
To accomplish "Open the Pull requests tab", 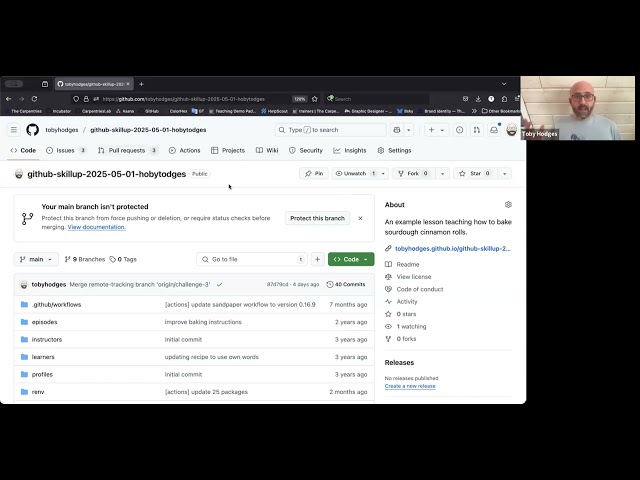I will point(128,150).
